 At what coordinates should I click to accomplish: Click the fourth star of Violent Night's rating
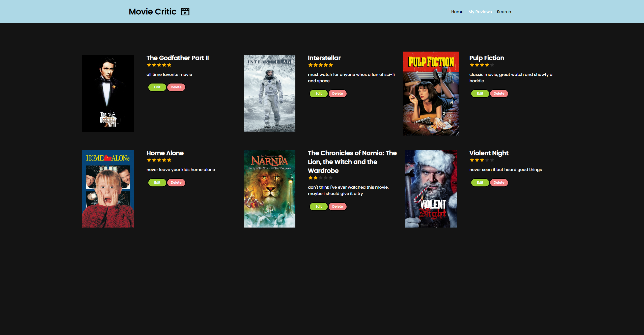[487, 160]
